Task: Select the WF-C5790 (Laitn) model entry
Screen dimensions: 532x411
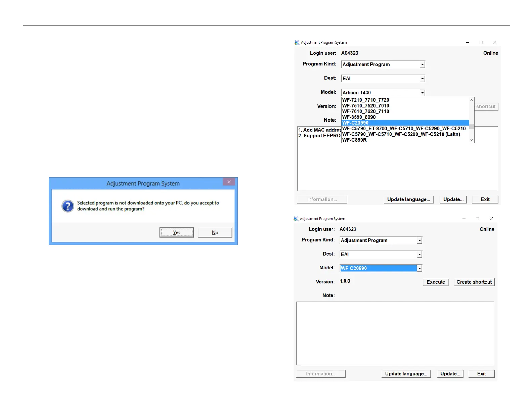Action: click(405, 134)
